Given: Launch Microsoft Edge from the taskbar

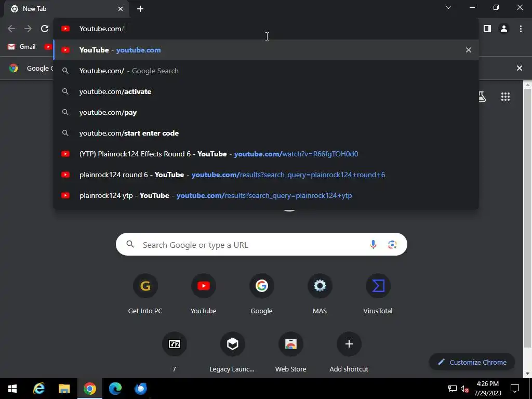Looking at the screenshot, I should (115, 389).
